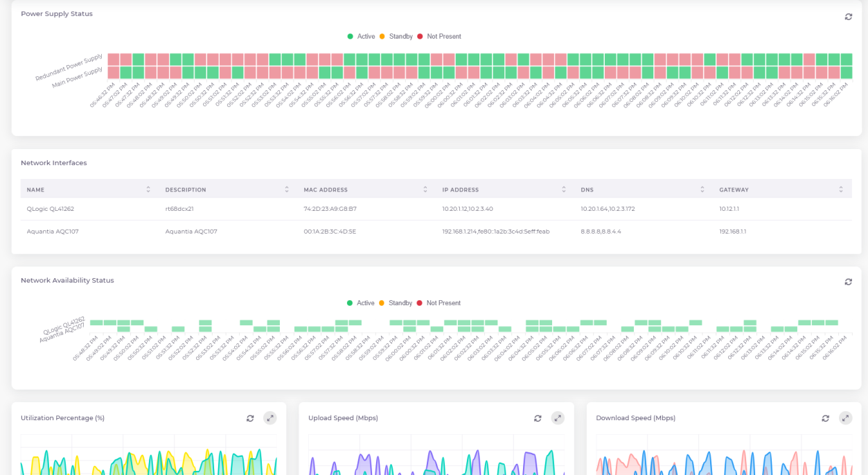
Task: Click the green Active legend color dot in Network Availability
Action: click(x=350, y=303)
